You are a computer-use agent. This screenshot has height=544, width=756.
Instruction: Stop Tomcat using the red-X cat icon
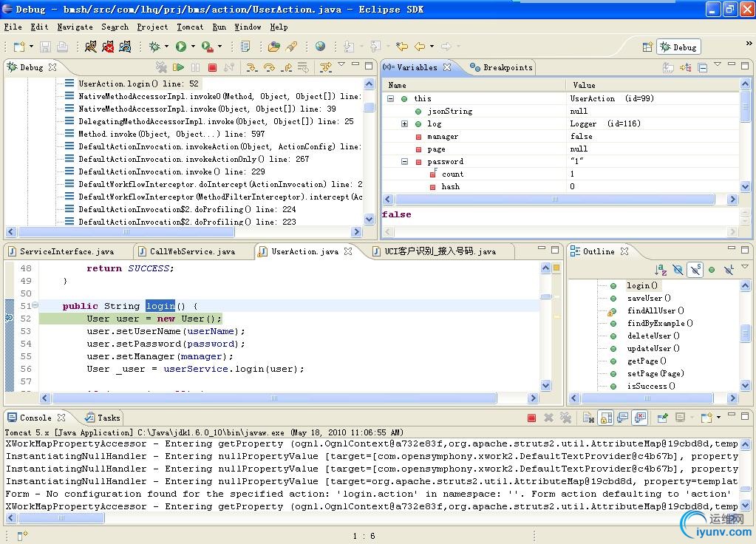click(108, 47)
